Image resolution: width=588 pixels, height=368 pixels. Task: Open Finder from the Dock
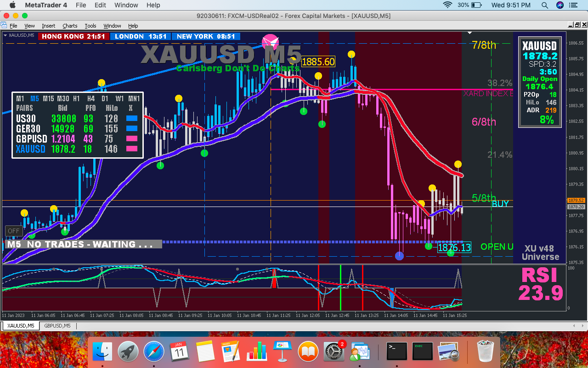[x=102, y=352]
